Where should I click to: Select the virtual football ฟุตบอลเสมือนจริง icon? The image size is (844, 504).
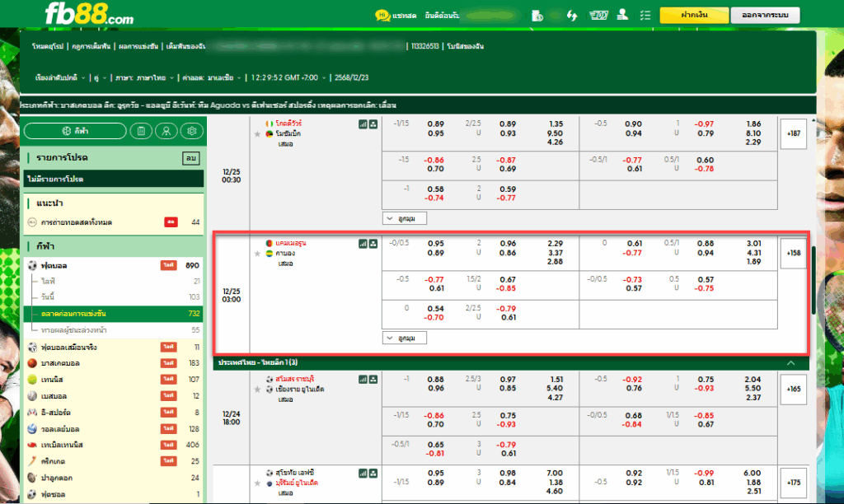point(32,347)
